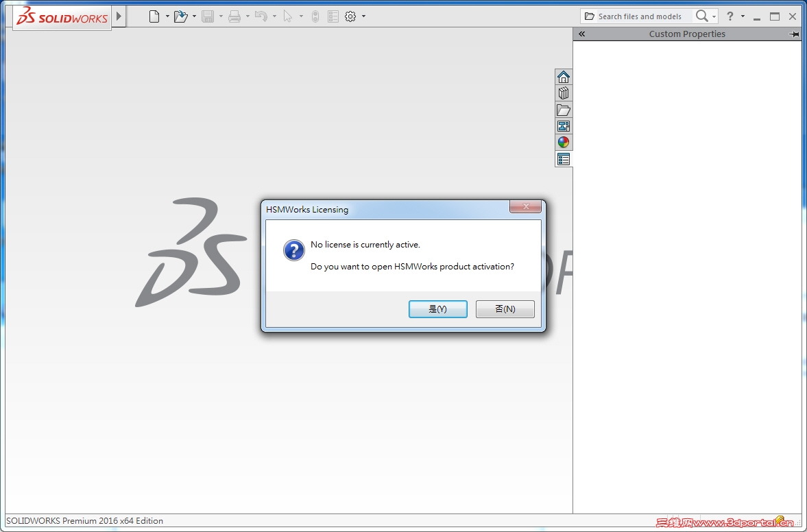Viewport: 807px width, 532px height.
Task: Create a new document
Action: click(154, 16)
